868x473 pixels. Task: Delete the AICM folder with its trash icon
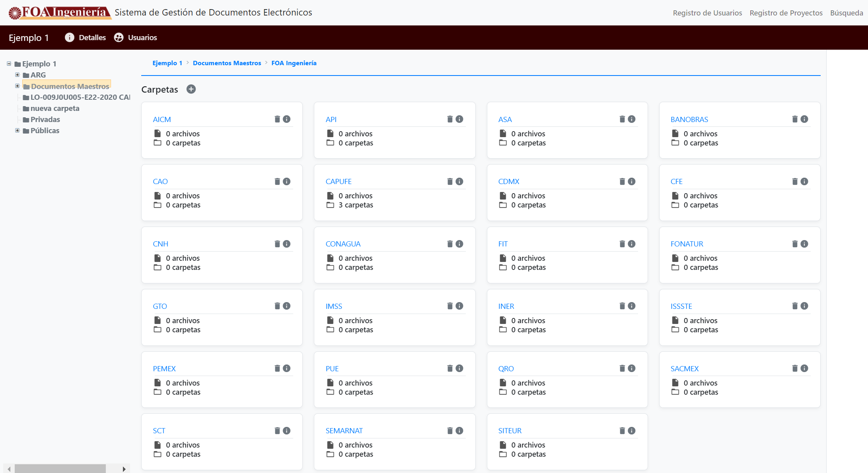[277, 119]
